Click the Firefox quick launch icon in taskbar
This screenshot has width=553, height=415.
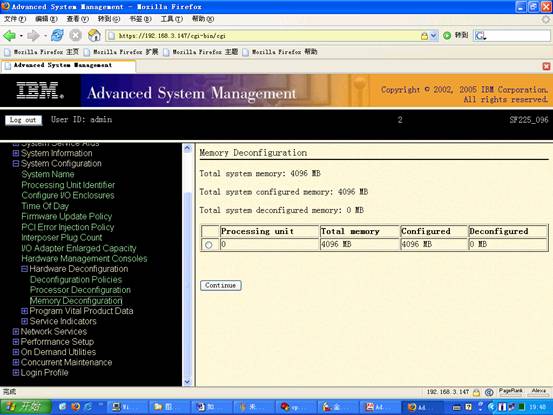point(75,407)
